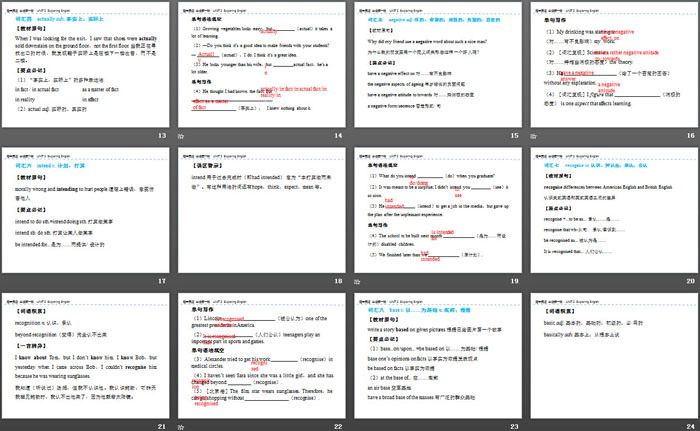Click slide number 15 label
Screen dimensions: 700x431
(x=514, y=135)
